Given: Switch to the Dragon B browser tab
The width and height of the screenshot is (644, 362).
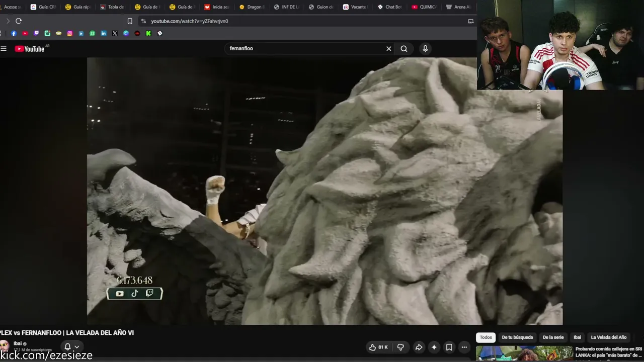Looking at the screenshot, I should tap(251, 7).
